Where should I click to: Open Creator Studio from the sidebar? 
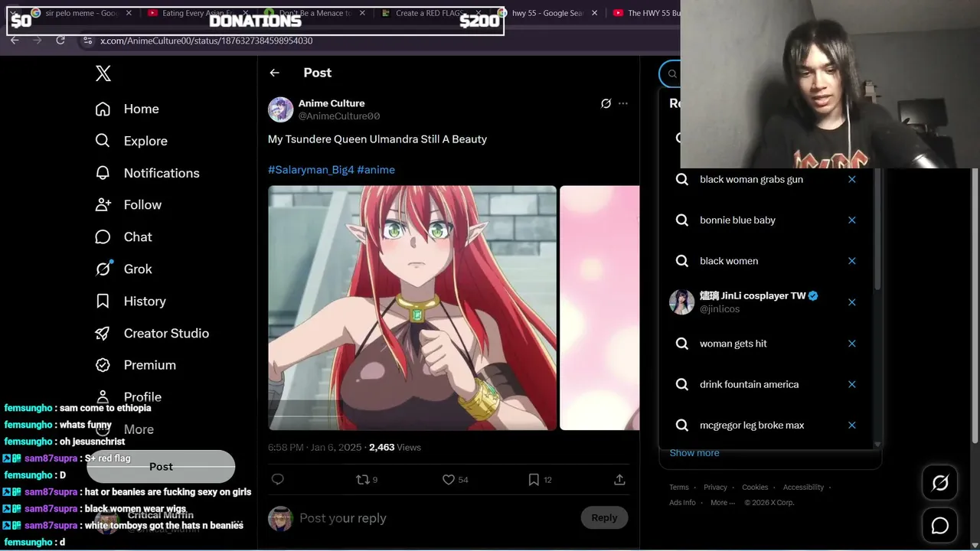coord(152,334)
